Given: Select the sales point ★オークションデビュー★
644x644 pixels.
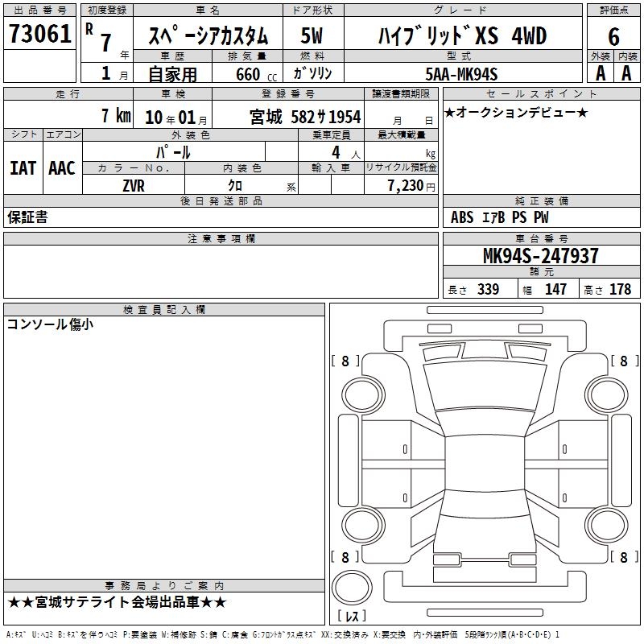Looking at the screenshot, I should coord(516,112).
